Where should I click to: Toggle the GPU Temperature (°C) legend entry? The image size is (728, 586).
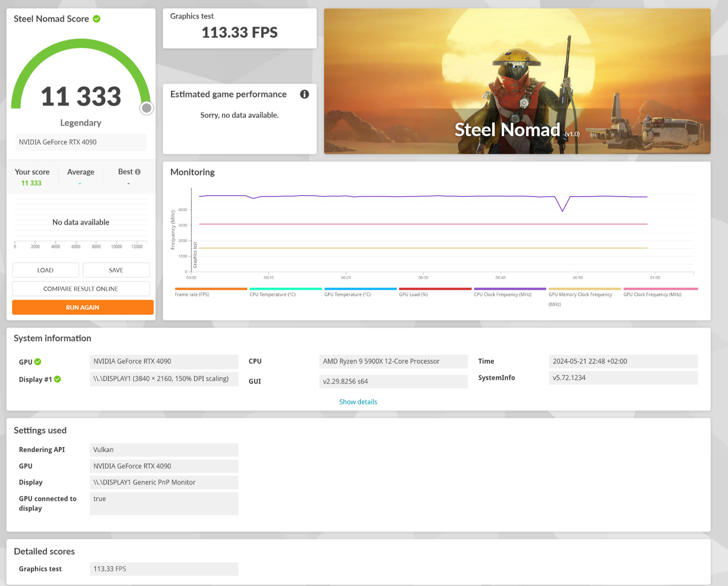[360, 293]
